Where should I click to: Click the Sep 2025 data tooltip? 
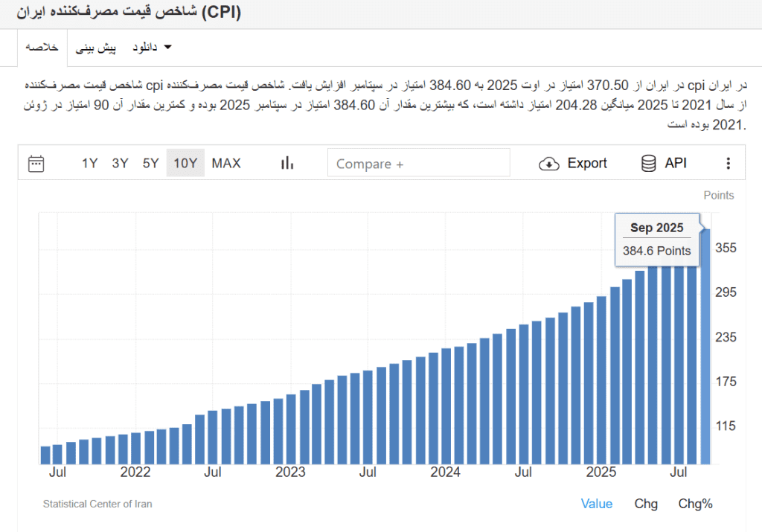[x=657, y=240]
